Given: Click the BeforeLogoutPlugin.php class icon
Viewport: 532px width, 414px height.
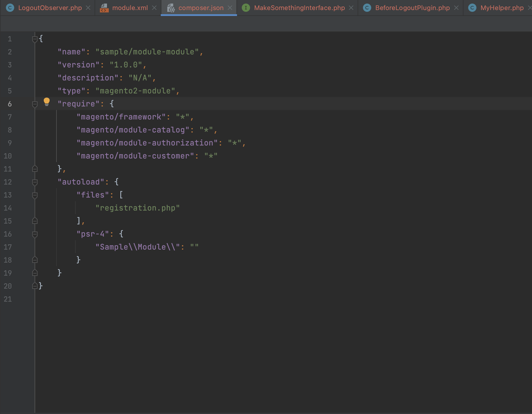Looking at the screenshot, I should (367, 8).
